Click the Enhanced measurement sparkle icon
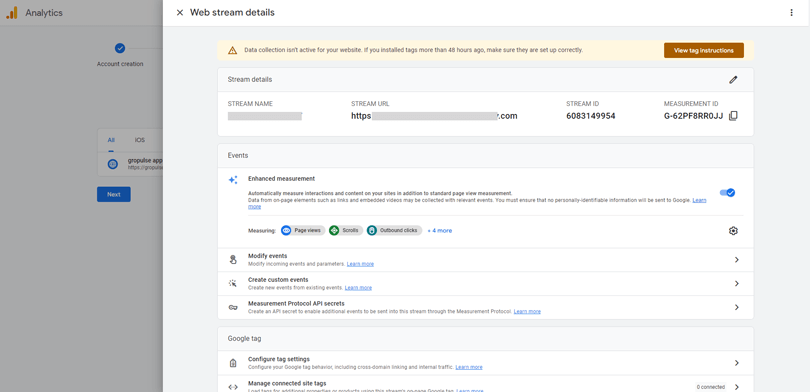The image size is (810, 392). 233,180
